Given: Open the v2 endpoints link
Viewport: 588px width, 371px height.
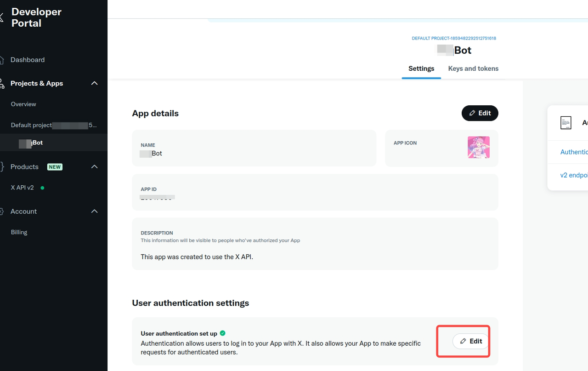Looking at the screenshot, I should [x=574, y=175].
